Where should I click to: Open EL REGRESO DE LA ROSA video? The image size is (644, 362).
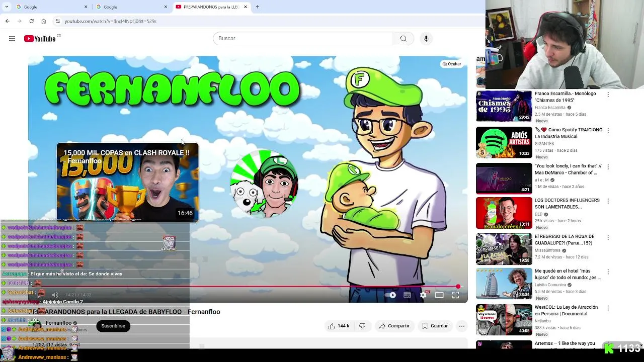(x=565, y=240)
